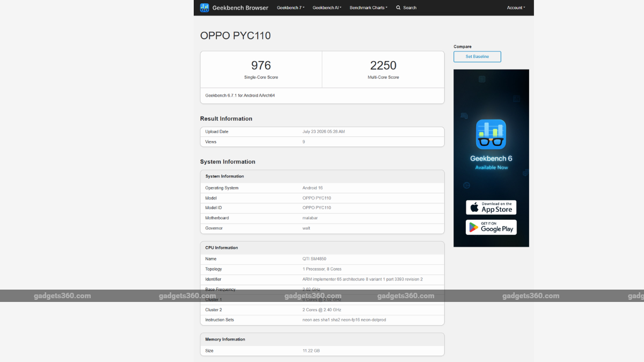Click the Governor value walt

pos(306,228)
